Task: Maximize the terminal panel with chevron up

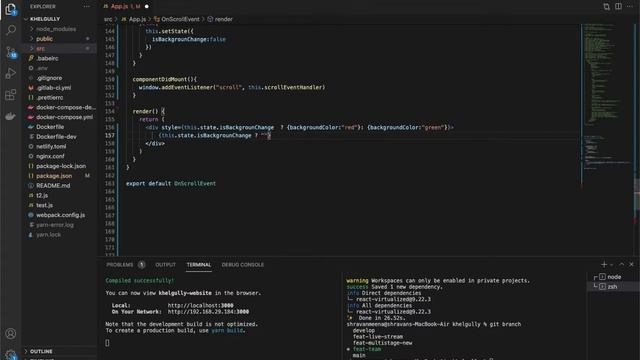Action: point(622,264)
